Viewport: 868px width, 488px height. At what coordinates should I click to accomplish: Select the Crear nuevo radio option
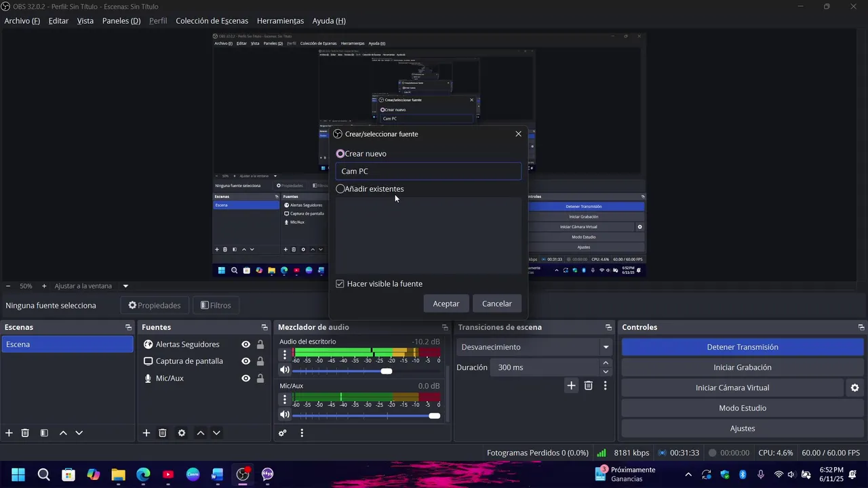click(340, 154)
